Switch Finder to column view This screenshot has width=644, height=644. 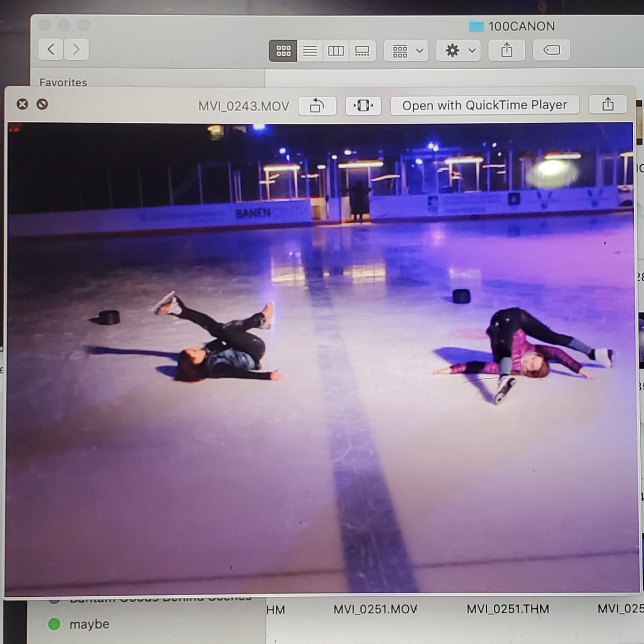(x=335, y=50)
